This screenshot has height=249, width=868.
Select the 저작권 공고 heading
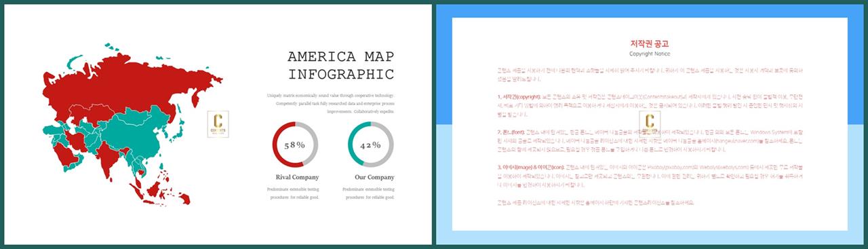650,44
